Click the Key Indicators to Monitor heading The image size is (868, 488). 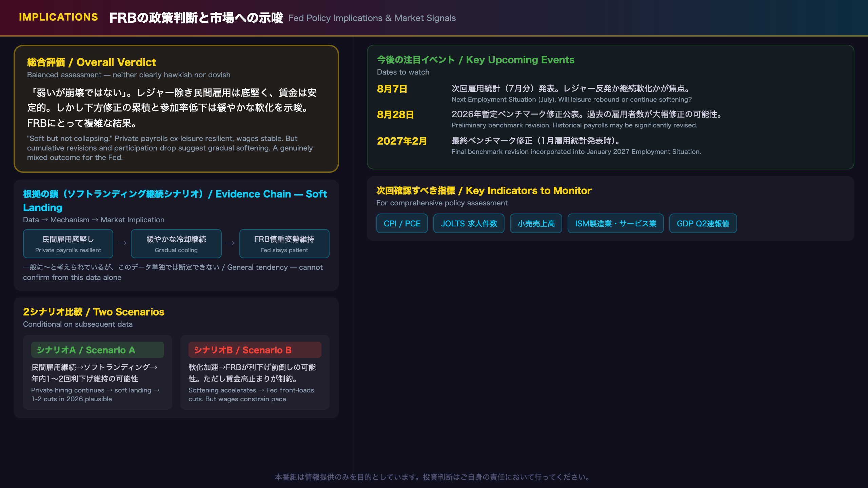[x=484, y=190]
